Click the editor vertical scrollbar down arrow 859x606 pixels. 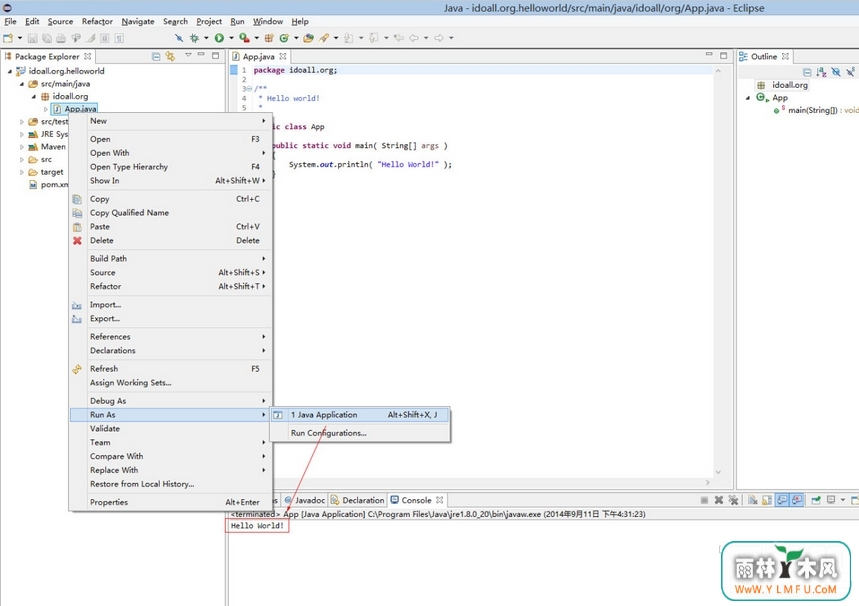pyautogui.click(x=718, y=472)
